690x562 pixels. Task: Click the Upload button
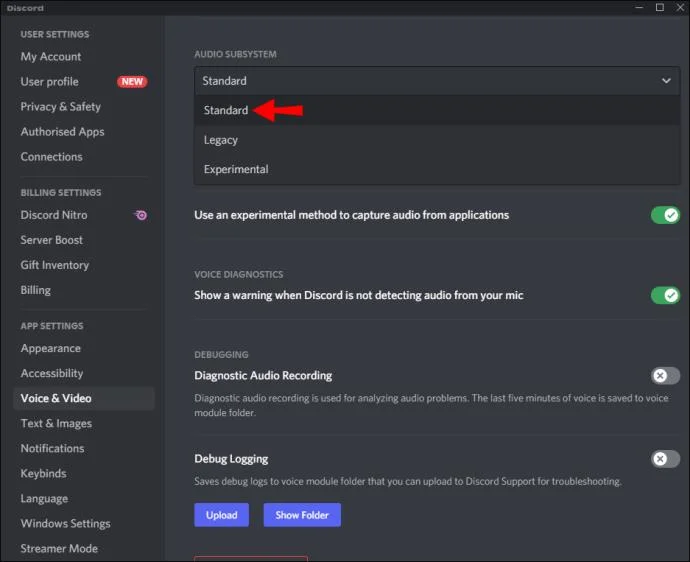coord(221,515)
